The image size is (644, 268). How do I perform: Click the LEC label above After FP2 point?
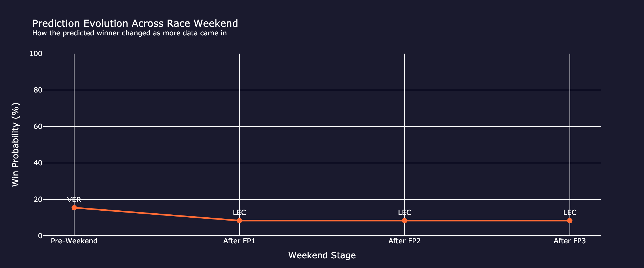coord(405,213)
